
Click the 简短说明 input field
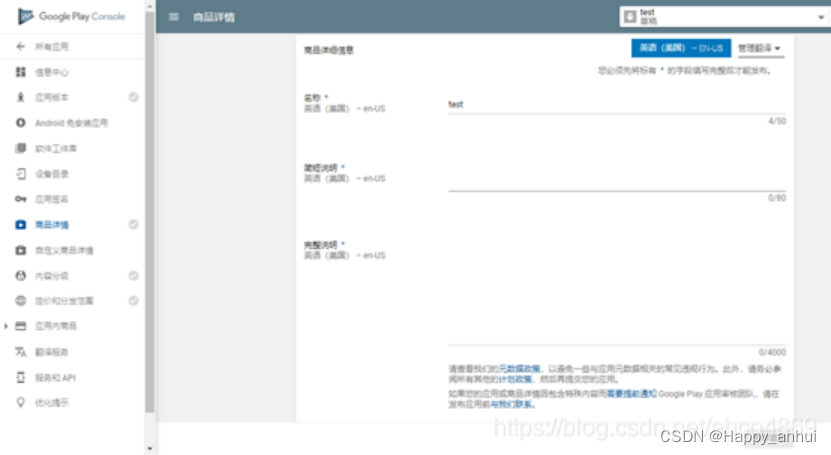[x=617, y=180]
